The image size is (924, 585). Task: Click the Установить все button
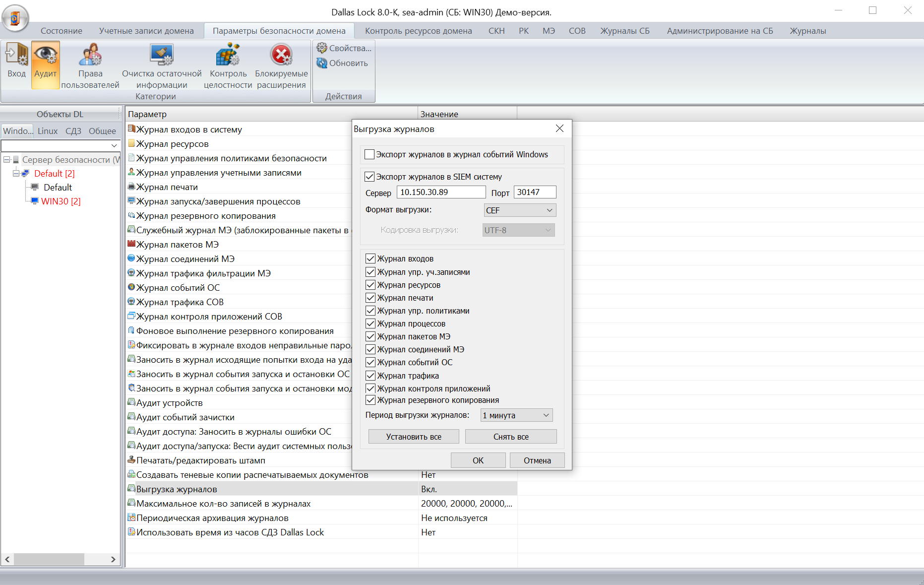click(413, 437)
